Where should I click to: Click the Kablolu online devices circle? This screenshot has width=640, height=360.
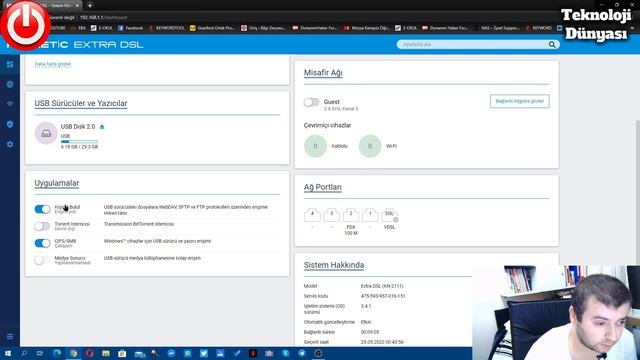click(315, 146)
